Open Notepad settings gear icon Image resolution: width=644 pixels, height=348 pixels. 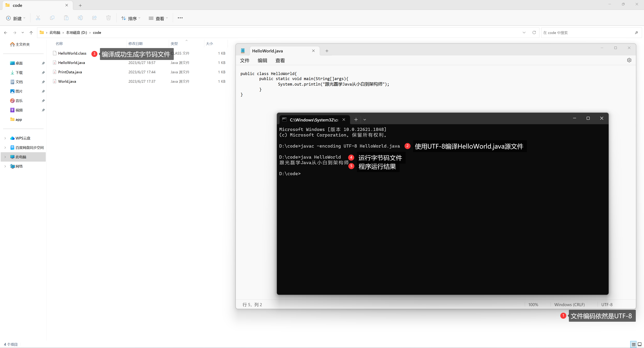click(629, 60)
